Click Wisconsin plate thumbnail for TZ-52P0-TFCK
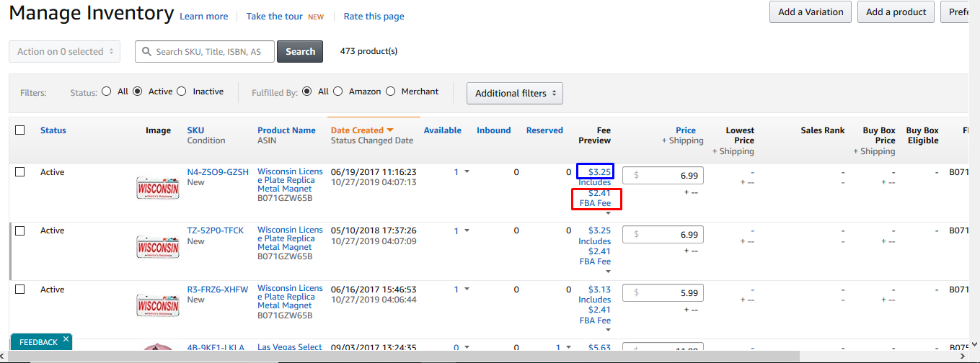 [158, 247]
